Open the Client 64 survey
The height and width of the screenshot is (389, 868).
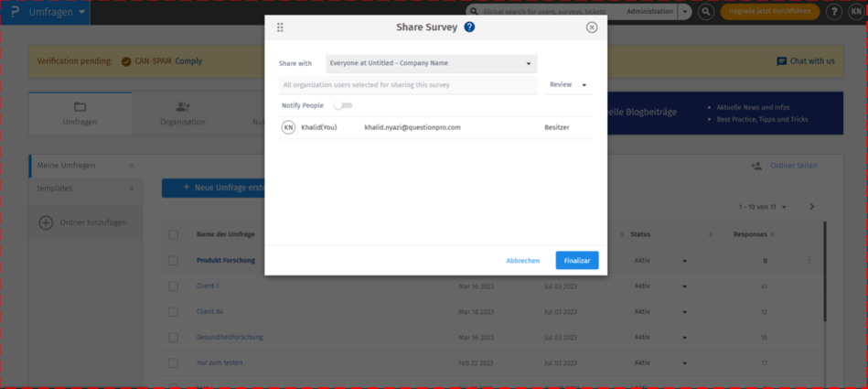tap(209, 312)
